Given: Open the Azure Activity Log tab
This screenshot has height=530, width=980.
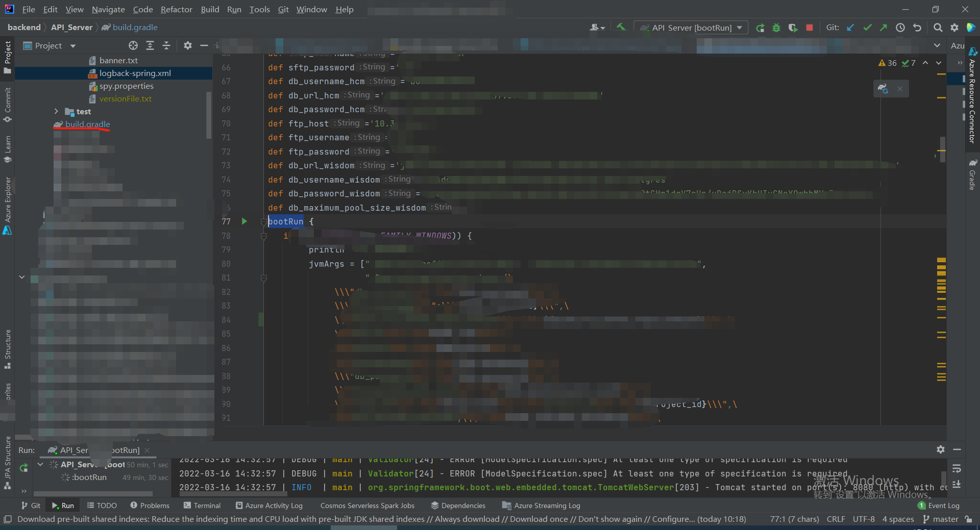Looking at the screenshot, I should tap(269, 506).
